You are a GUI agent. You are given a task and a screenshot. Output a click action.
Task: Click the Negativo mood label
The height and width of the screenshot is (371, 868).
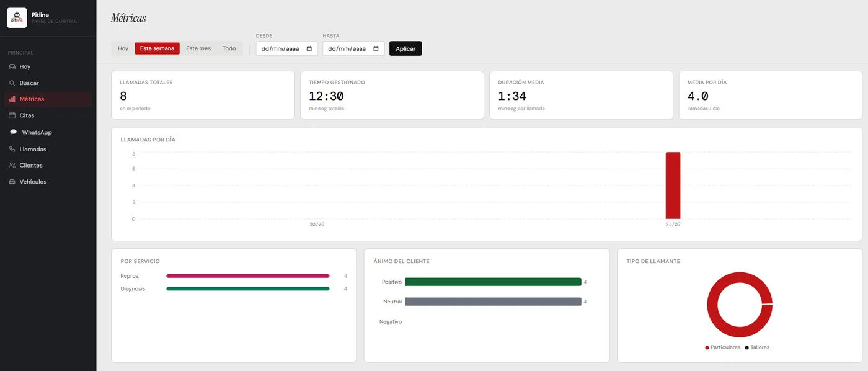(391, 321)
